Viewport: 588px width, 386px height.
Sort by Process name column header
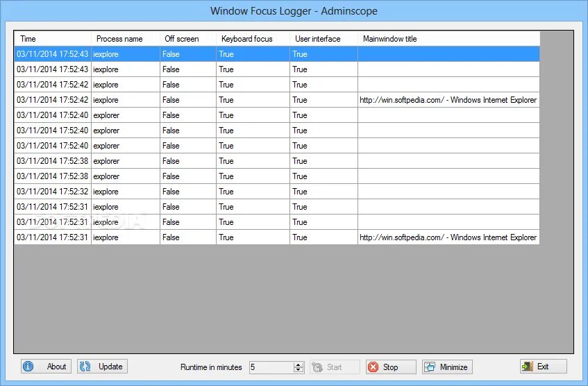coord(125,39)
